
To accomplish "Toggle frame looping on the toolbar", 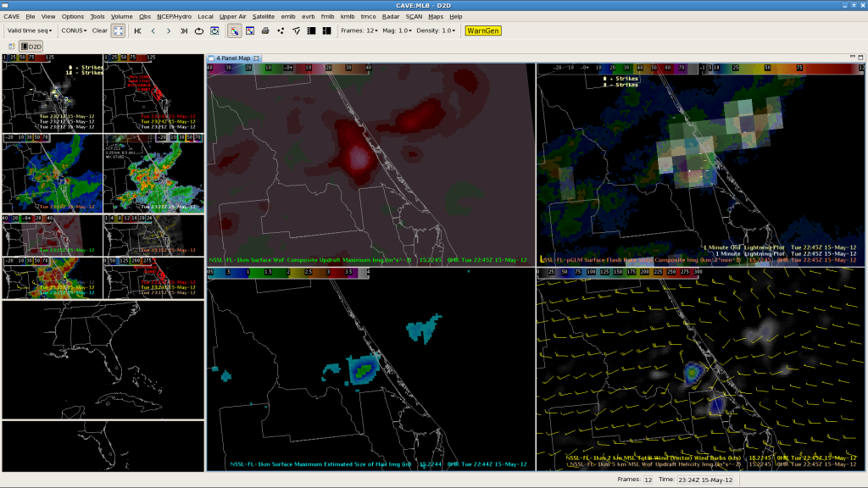I will 199,30.
